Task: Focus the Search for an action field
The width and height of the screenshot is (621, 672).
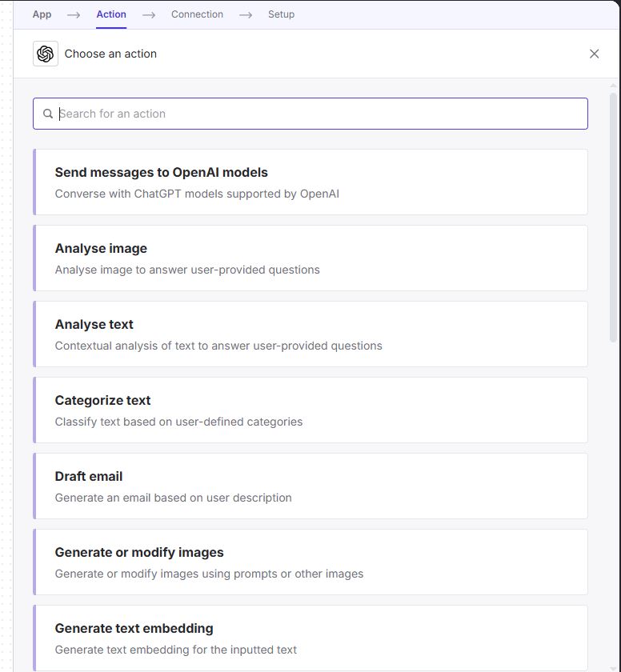Action: pos(320,114)
